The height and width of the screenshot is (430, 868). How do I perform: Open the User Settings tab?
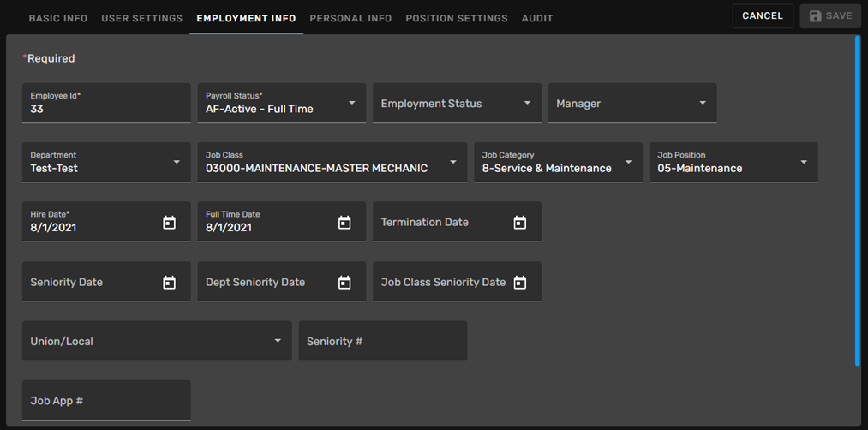141,18
